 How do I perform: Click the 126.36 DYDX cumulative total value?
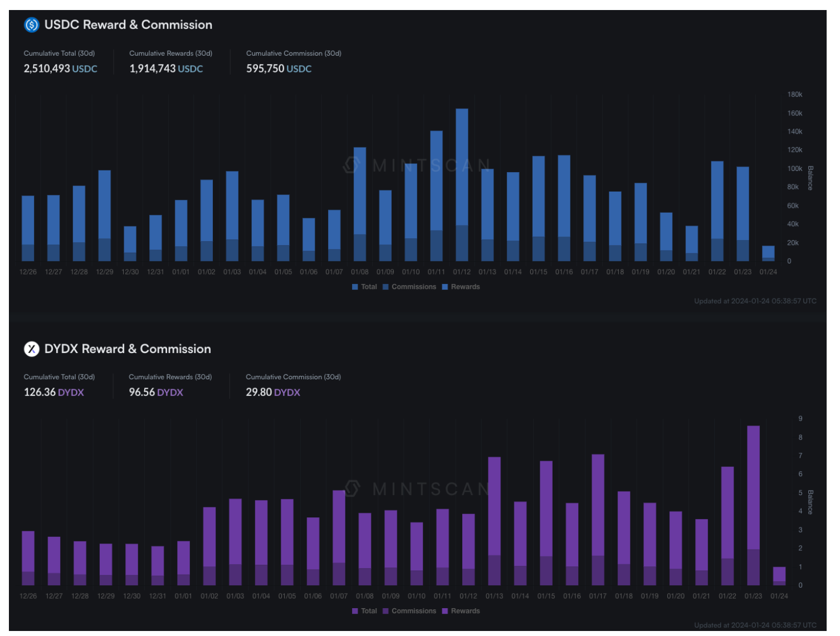point(53,392)
